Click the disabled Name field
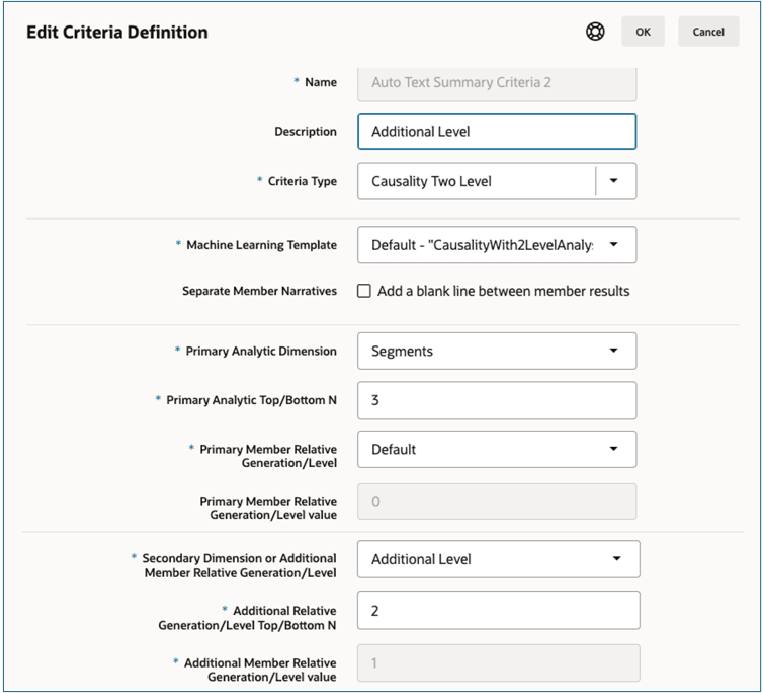The image size is (763, 693). [x=496, y=82]
